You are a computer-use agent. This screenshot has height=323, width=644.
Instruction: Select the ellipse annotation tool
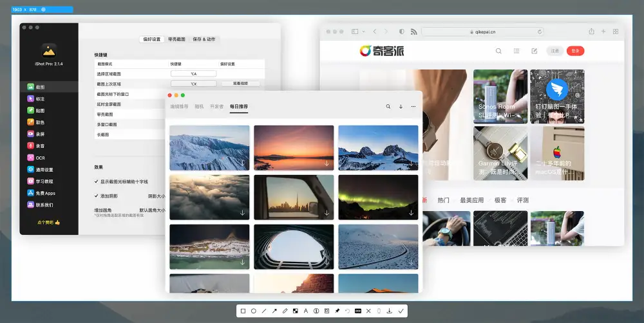[x=253, y=311]
